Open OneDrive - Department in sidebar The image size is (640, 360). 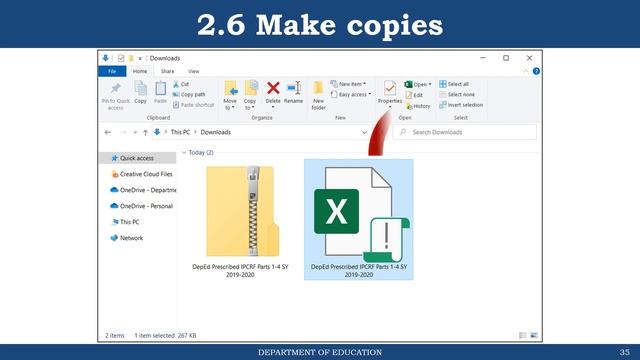tap(143, 190)
